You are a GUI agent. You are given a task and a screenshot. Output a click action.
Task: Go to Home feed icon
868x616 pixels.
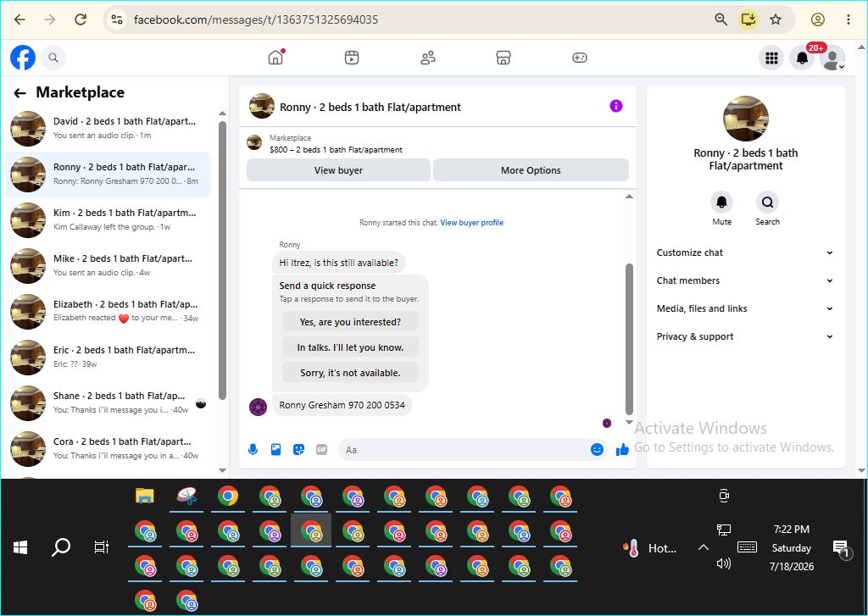coord(275,57)
